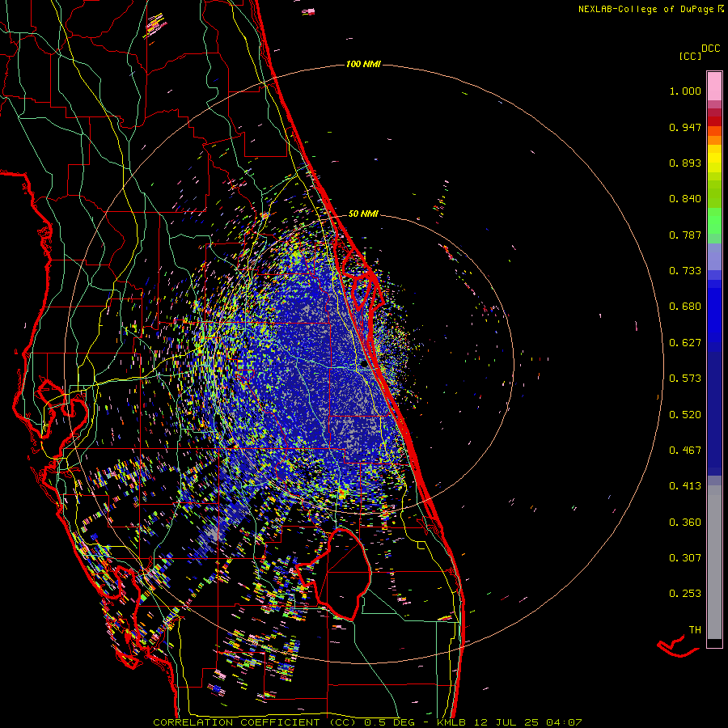Click the 0.627 scale value

coord(685,343)
